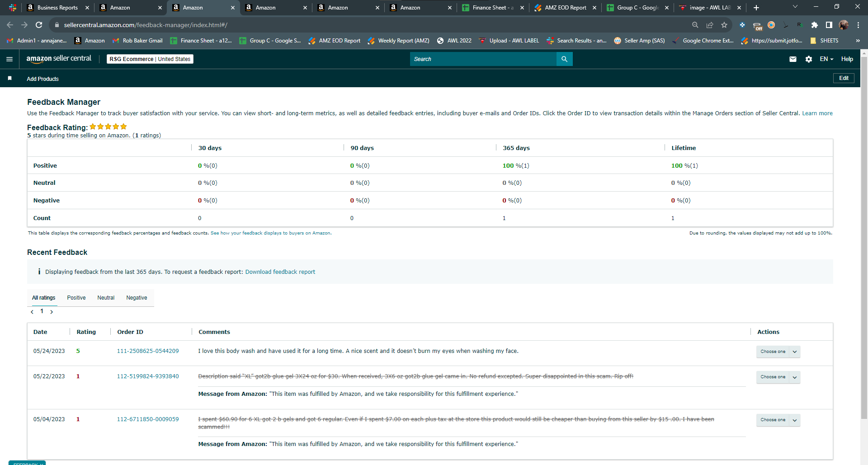This screenshot has height=465, width=868.
Task: Select the All ratings tab
Action: coord(43,298)
